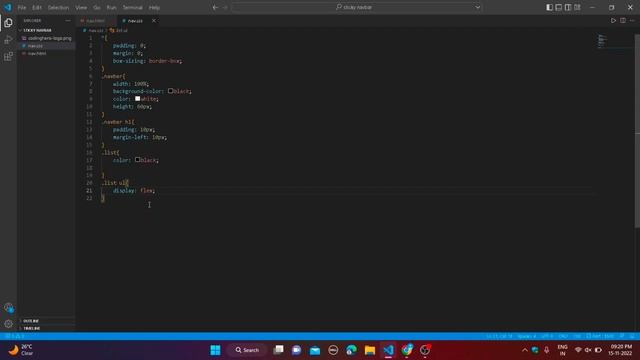Viewport: 640px width, 360px height.
Task: Click the taskbar Search box
Action: 247,350
